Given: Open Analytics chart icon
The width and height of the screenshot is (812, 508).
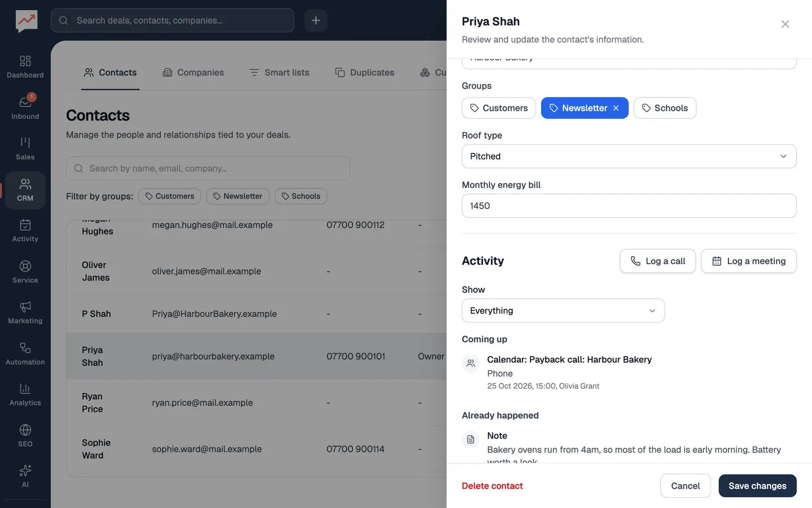Looking at the screenshot, I should pos(25,395).
